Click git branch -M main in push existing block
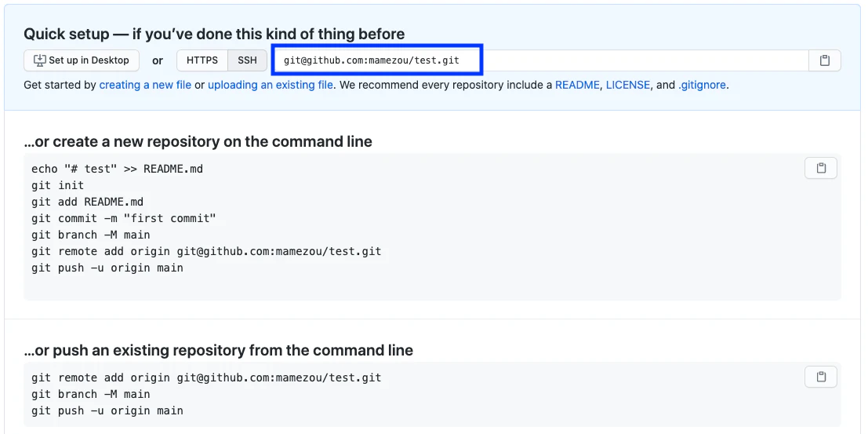The image size is (868, 434). tap(91, 394)
